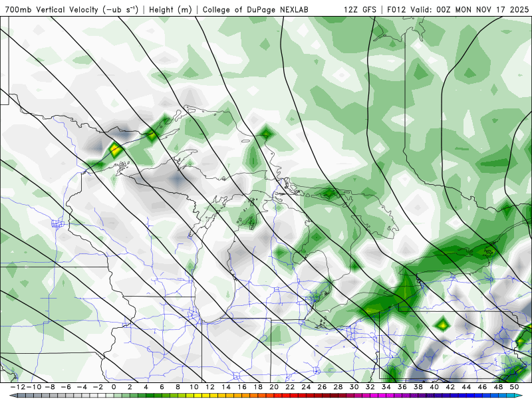Click the gray left arrow tip of color bar
The image size is (532, 399).
tap(13, 396)
